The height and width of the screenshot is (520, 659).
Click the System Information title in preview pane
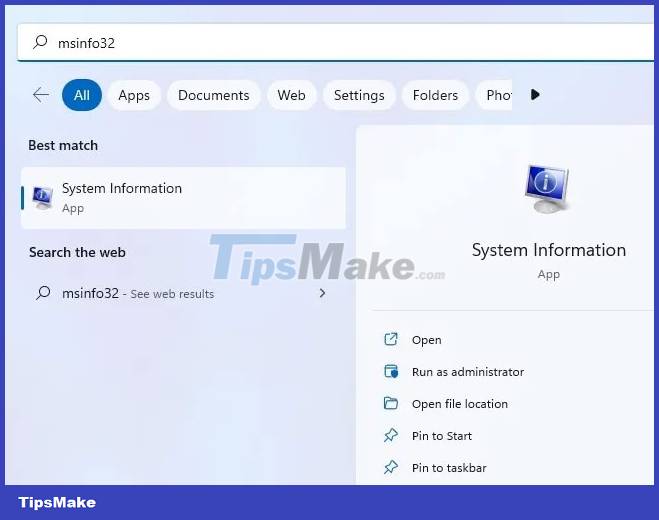click(548, 250)
